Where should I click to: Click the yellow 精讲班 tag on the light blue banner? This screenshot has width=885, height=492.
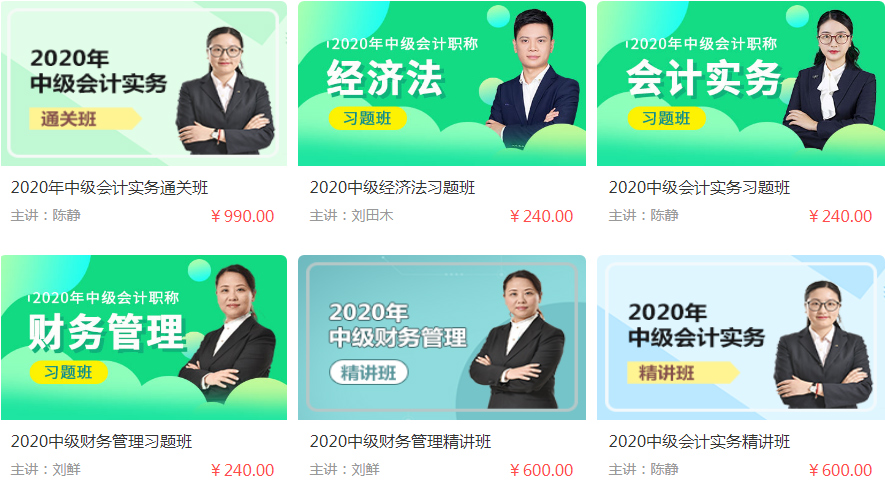pos(682,373)
